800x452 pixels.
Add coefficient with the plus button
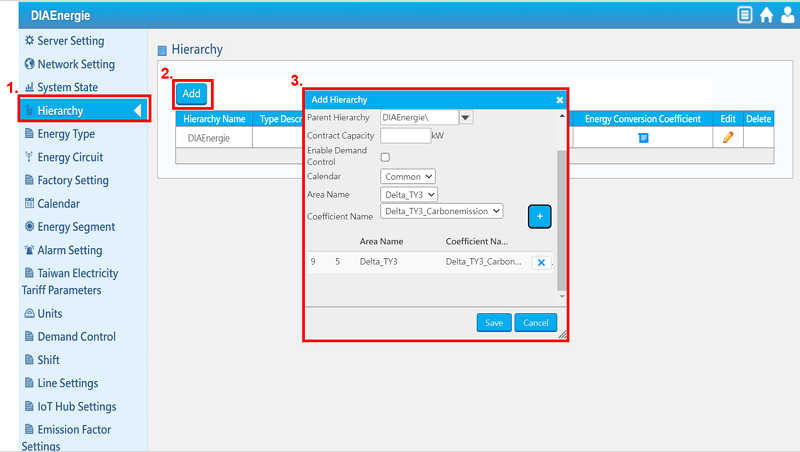coord(539,216)
